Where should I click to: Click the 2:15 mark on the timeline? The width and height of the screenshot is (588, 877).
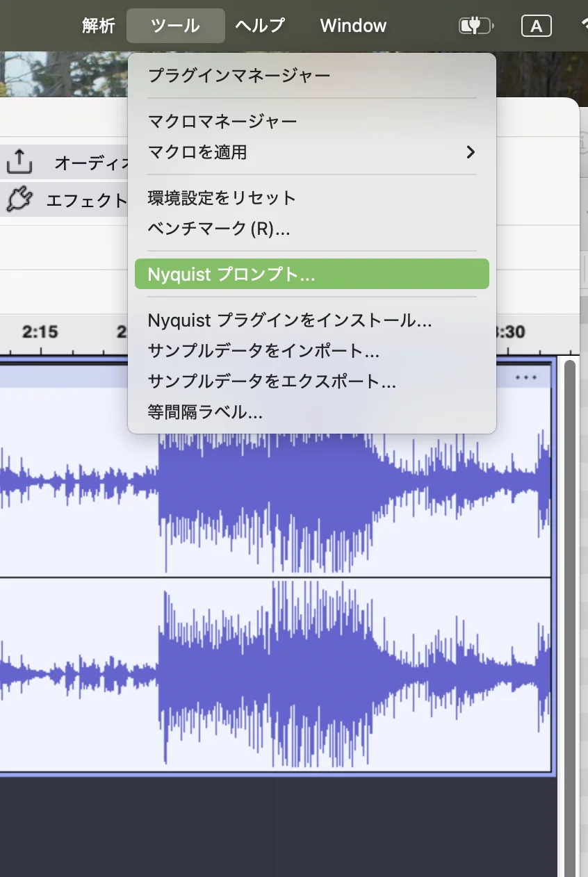40,332
